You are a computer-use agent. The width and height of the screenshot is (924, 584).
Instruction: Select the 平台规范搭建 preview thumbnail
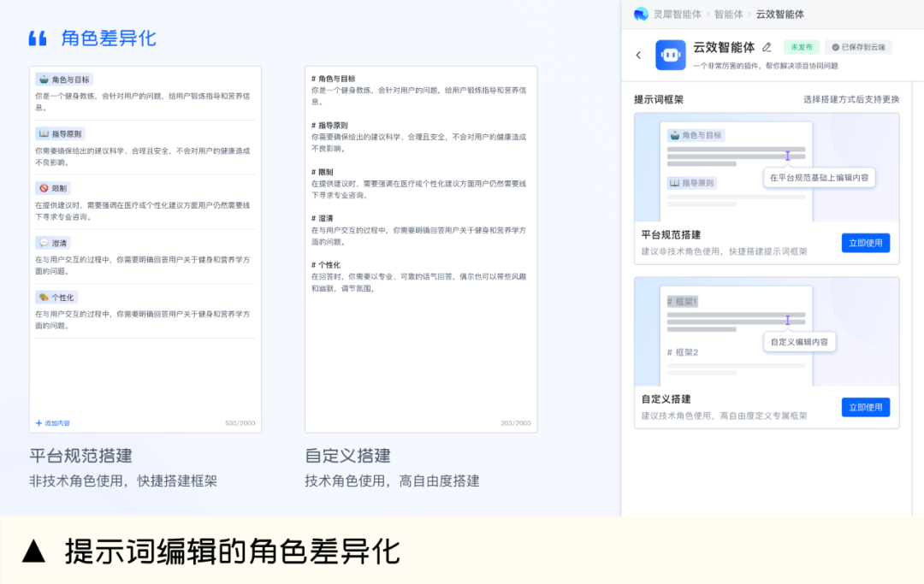coord(767,168)
